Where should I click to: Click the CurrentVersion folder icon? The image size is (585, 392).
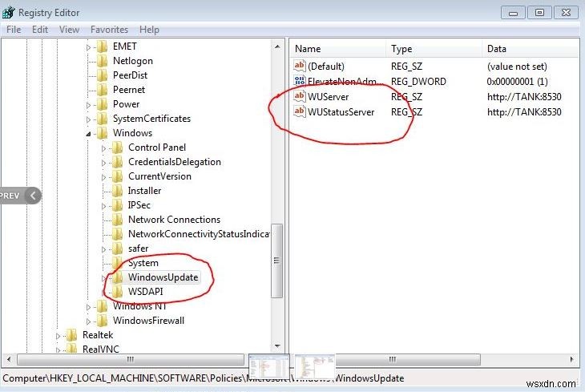[x=118, y=176]
